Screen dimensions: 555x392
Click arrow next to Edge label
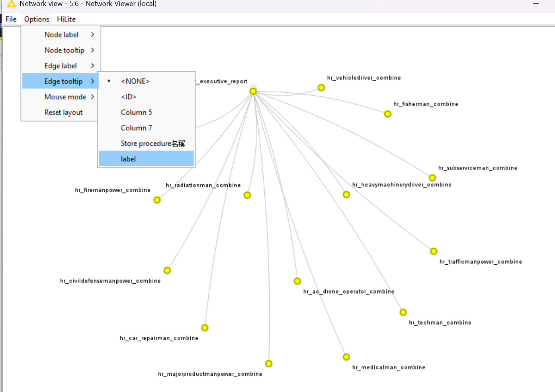(92, 66)
